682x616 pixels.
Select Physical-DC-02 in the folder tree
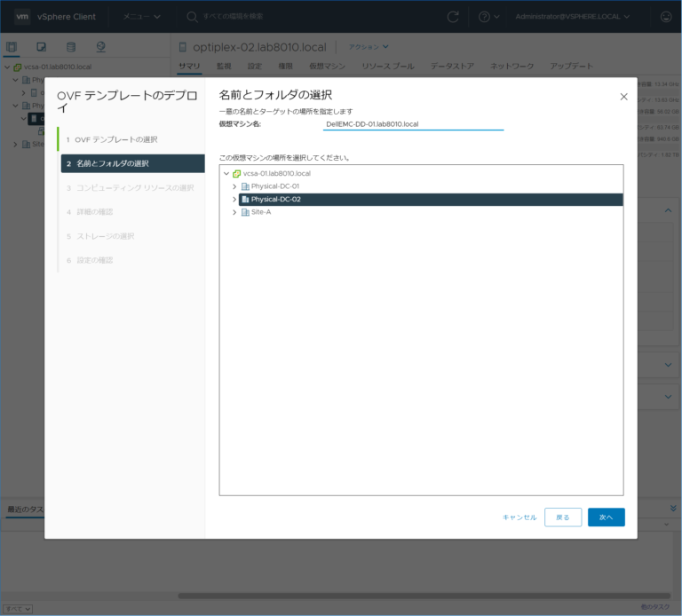point(431,199)
